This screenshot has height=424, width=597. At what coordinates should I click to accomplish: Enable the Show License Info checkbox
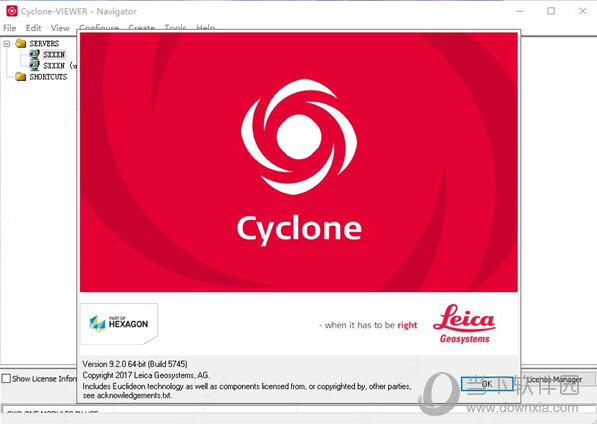[6, 378]
